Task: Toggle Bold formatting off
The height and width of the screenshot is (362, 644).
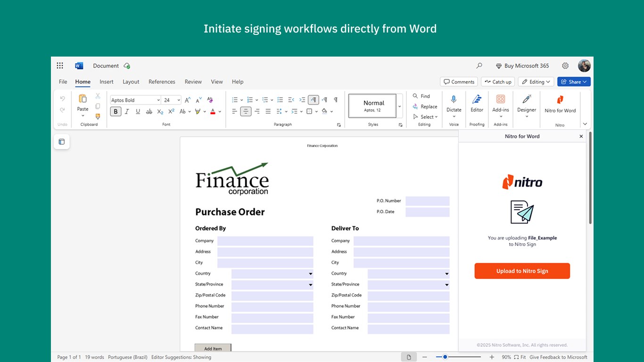Action: pyautogui.click(x=116, y=111)
